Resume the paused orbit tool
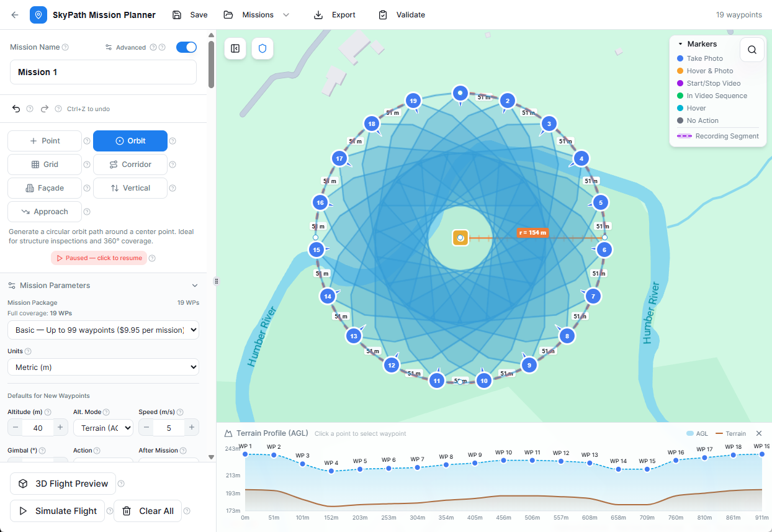The image size is (772, 532). point(99,258)
